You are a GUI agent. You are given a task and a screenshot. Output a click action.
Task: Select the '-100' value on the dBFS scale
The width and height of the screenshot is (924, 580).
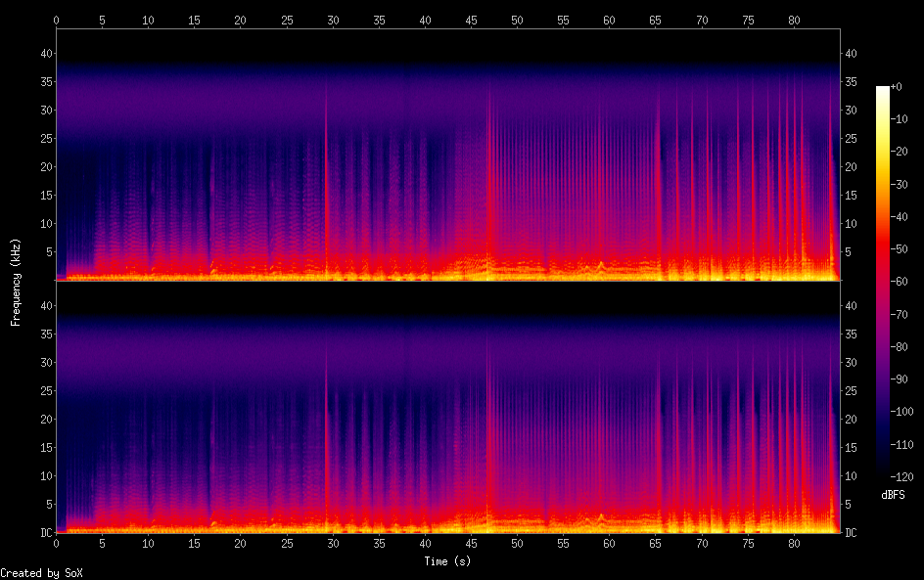click(x=902, y=412)
